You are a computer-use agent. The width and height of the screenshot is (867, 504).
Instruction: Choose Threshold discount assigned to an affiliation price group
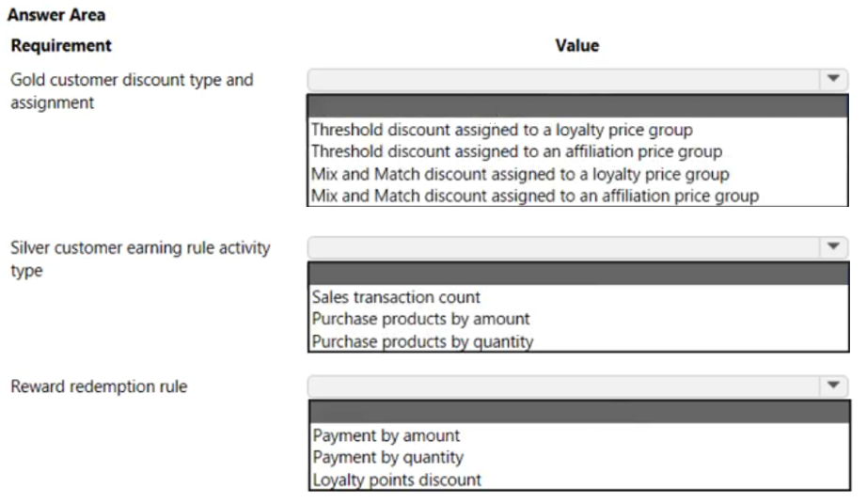[x=516, y=151]
